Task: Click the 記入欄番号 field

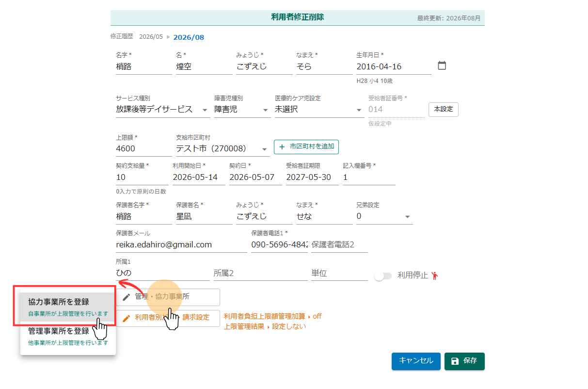Action: point(369,178)
